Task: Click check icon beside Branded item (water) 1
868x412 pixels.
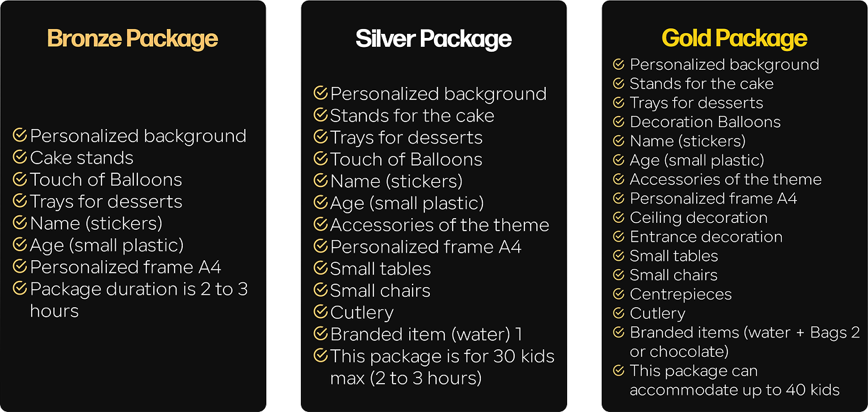Action: 320,334
